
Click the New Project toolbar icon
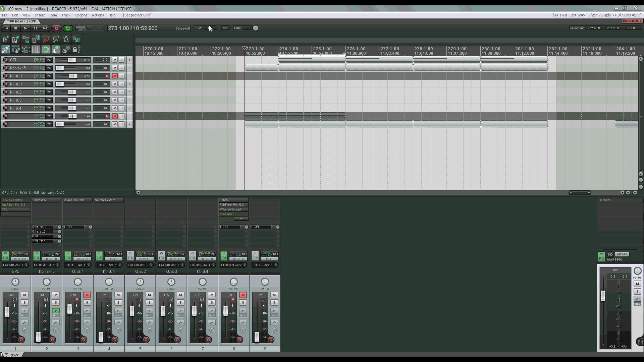point(5,40)
